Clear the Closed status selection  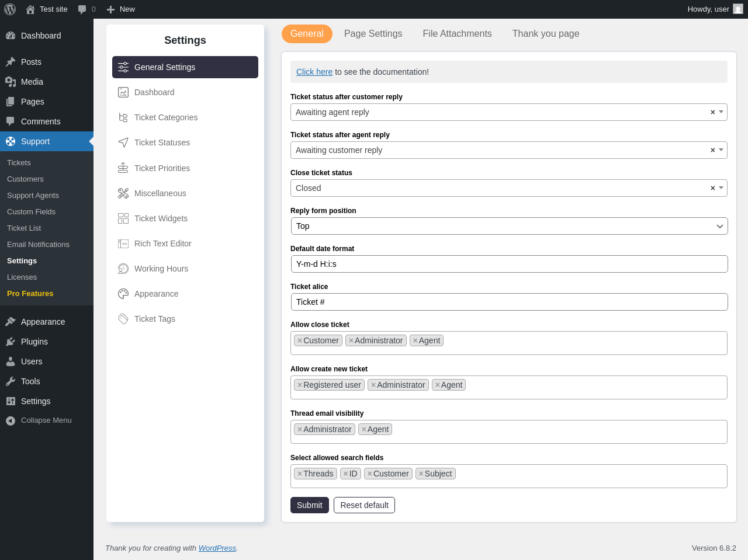(712, 188)
